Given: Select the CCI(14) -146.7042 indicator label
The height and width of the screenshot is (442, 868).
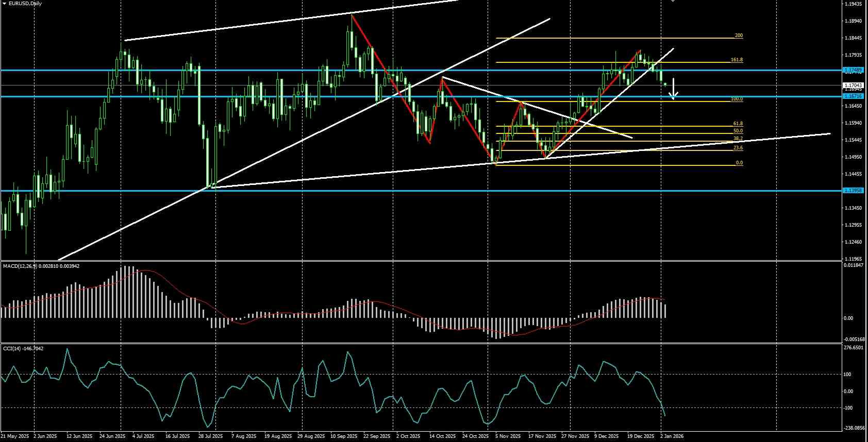Looking at the screenshot, I should 23,349.
